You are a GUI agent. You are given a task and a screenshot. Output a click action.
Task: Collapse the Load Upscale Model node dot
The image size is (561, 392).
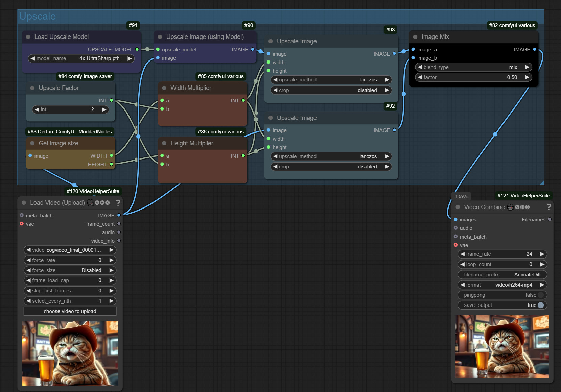(x=28, y=37)
